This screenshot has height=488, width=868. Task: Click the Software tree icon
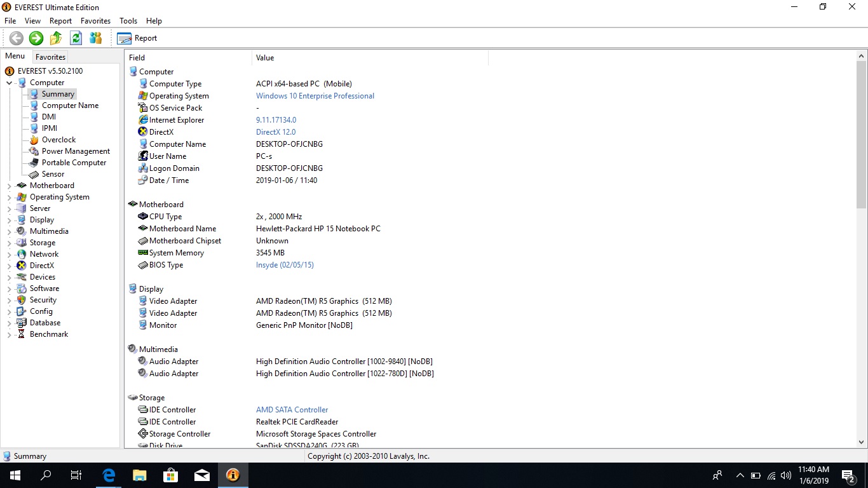point(22,288)
